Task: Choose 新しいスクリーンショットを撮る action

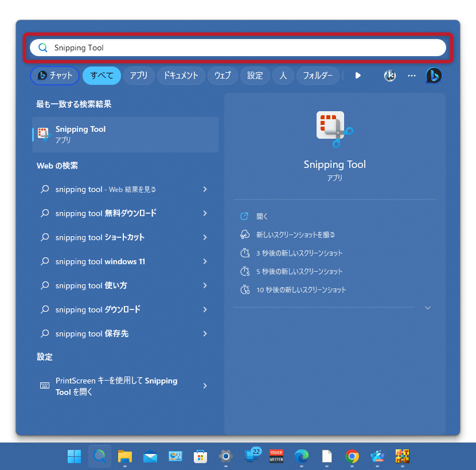Action: [x=295, y=235]
